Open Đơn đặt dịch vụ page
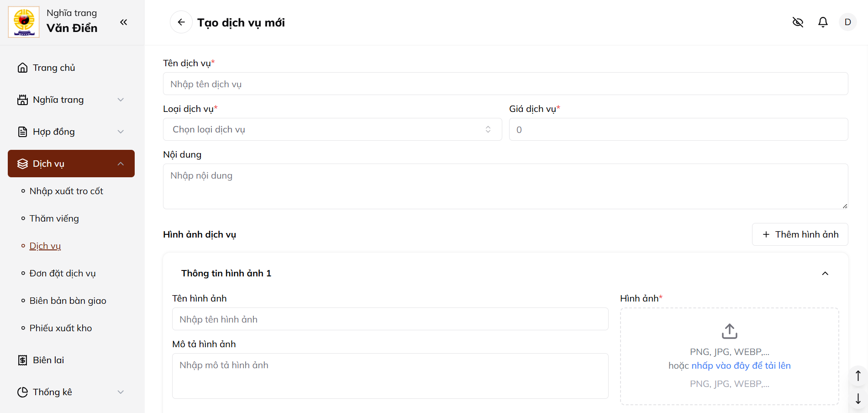The height and width of the screenshot is (413, 868). point(63,273)
